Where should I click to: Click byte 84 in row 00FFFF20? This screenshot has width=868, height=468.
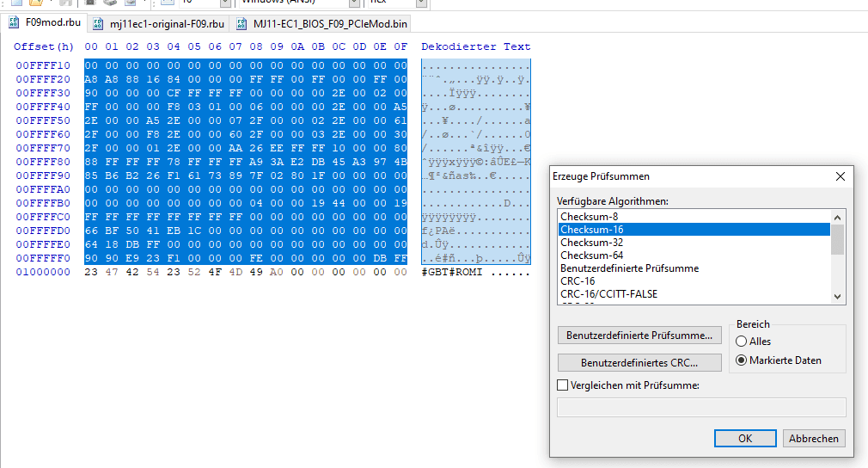pos(174,79)
